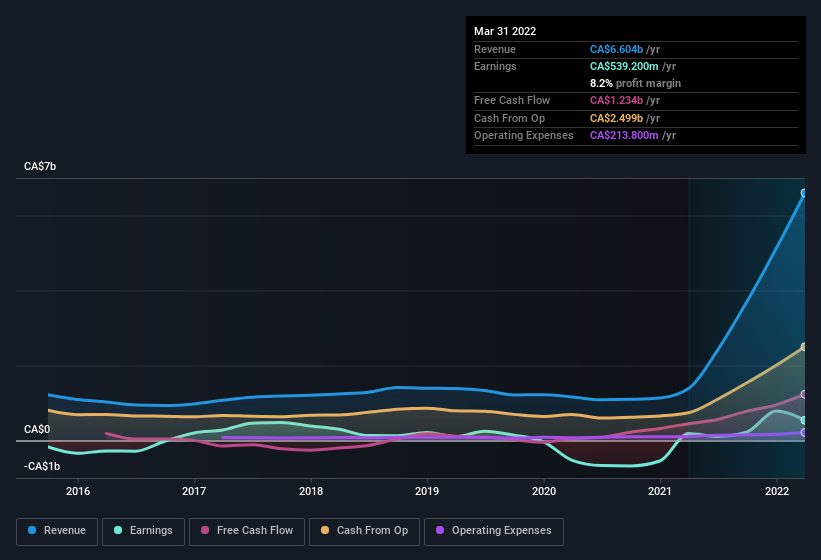Click the CA$1.234b free cash flow value
This screenshot has height=560, width=821.
click(x=616, y=100)
